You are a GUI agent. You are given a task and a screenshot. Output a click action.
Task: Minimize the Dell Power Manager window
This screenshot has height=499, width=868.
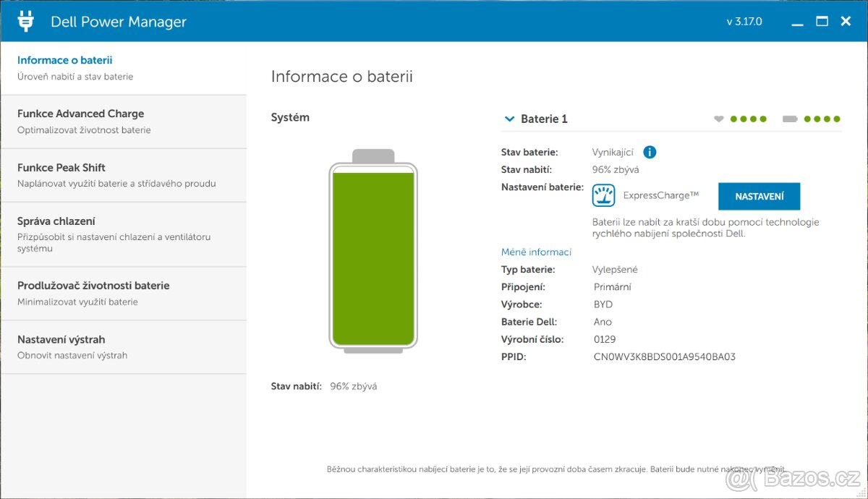click(797, 22)
